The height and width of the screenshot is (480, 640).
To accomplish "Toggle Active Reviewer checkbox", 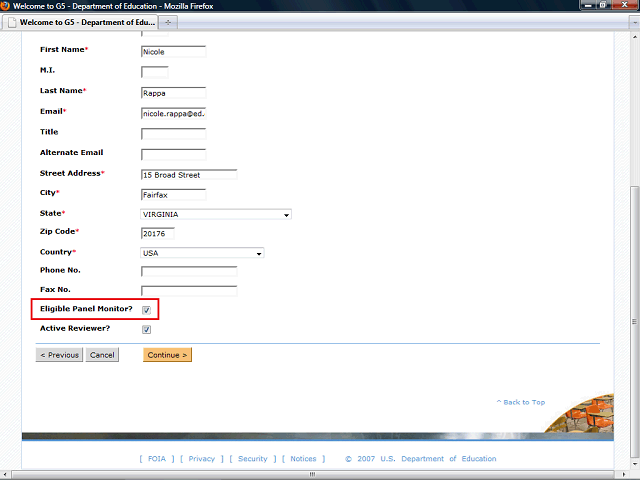I will 147,329.
